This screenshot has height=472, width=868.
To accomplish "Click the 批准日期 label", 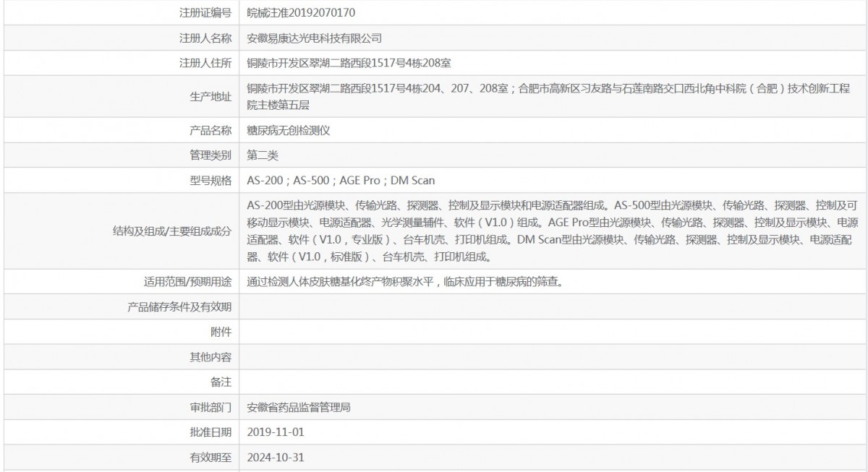I will pyautogui.click(x=210, y=432).
